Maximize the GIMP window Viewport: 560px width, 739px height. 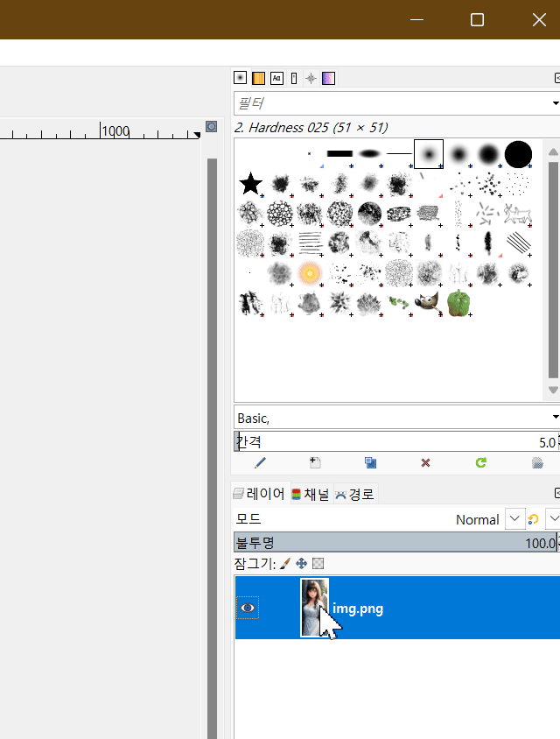pos(477,20)
